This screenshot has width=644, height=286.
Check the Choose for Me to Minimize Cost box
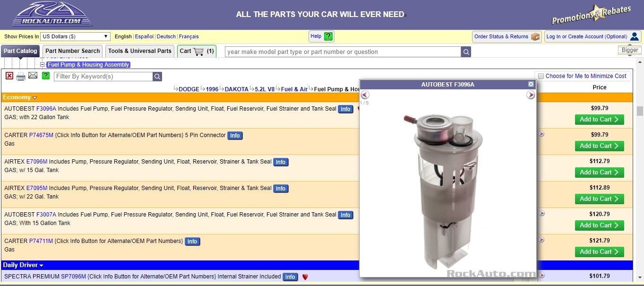(541, 76)
